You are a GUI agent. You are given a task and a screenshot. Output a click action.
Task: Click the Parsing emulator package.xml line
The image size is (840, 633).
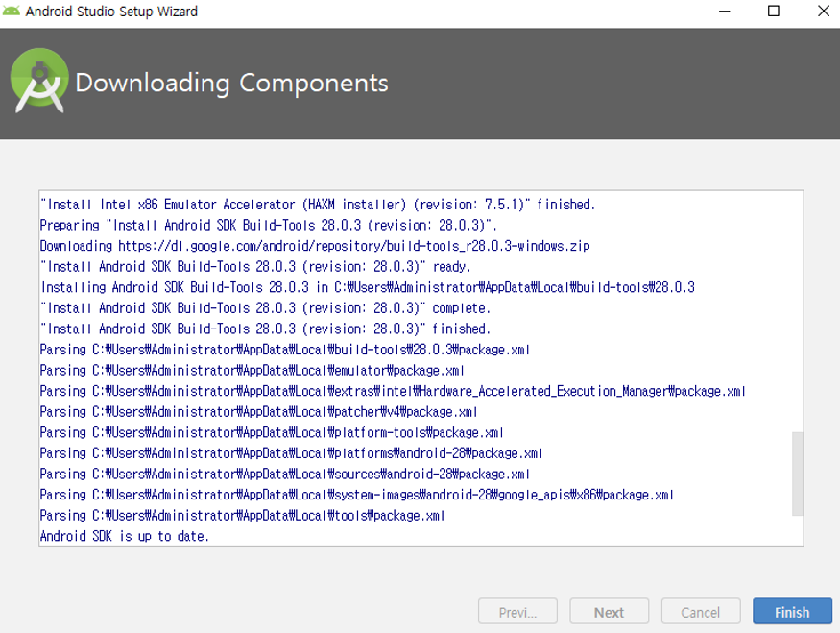[252, 371]
